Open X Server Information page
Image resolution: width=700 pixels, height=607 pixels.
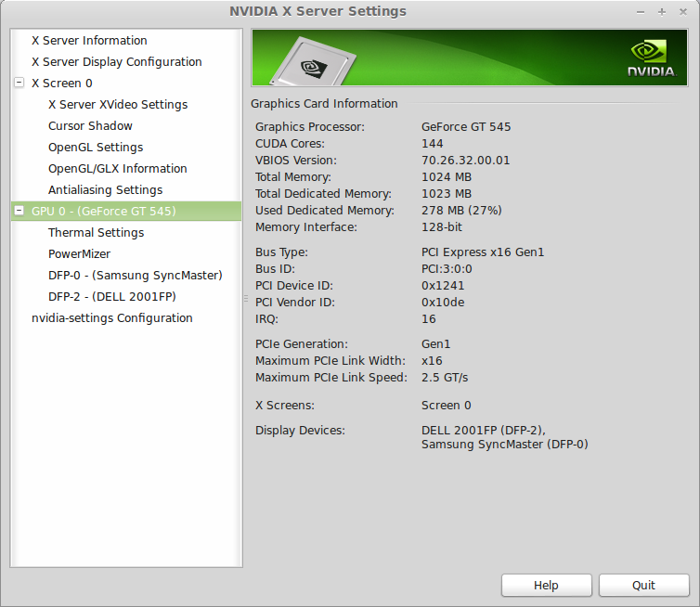tap(89, 40)
